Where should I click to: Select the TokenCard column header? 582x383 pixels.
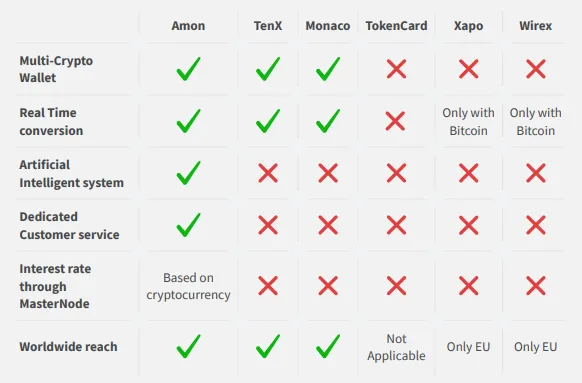396,26
